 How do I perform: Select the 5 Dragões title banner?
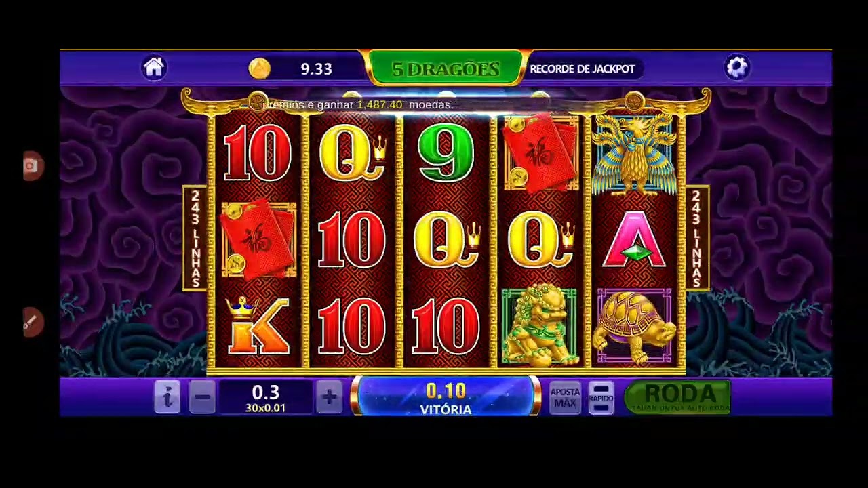point(446,68)
